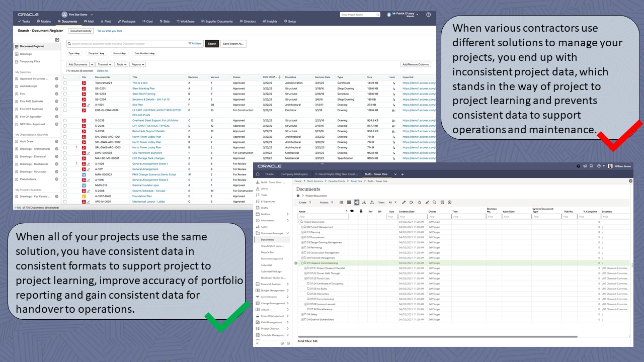The height and width of the screenshot is (362, 644).
Task: Click the upload icon in the Documents toolbar
Action: (x=372, y=202)
